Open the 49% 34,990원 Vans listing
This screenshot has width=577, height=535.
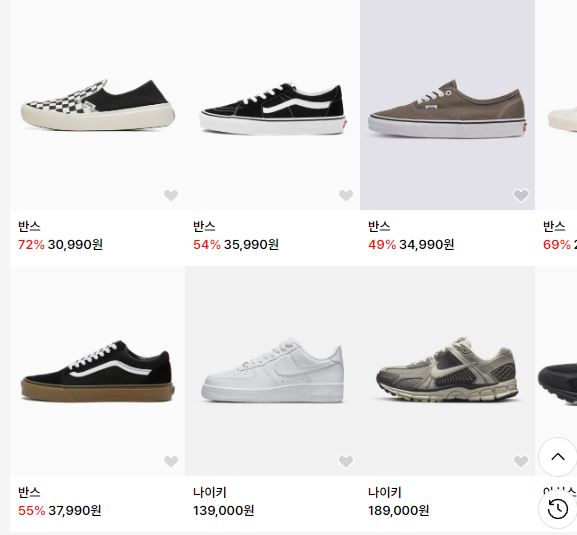pos(411,244)
